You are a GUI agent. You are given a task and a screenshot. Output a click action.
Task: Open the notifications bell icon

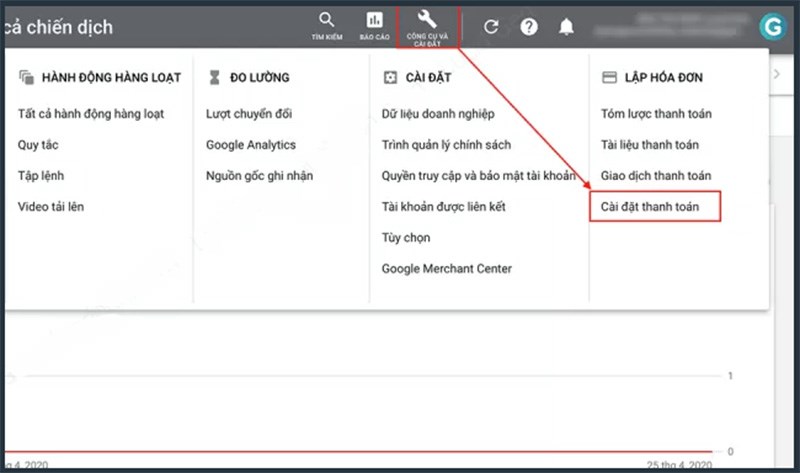[567, 27]
